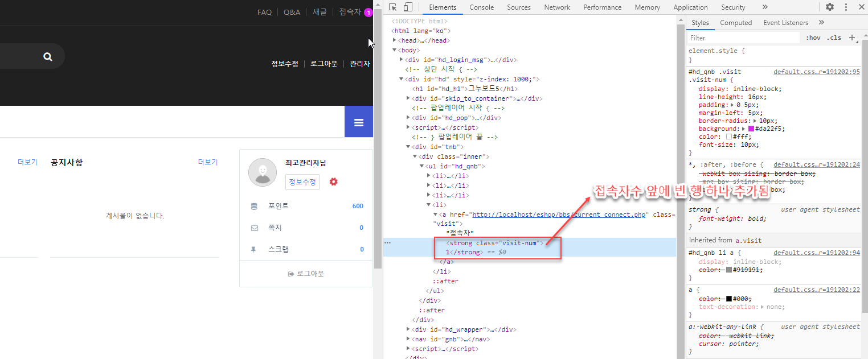Click the red admin gear icon
This screenshot has height=359, width=868.
334,181
